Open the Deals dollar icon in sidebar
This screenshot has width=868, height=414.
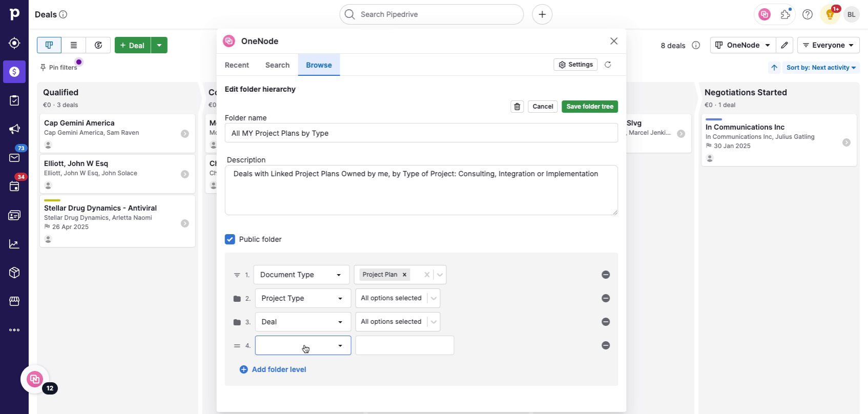pyautogui.click(x=14, y=72)
